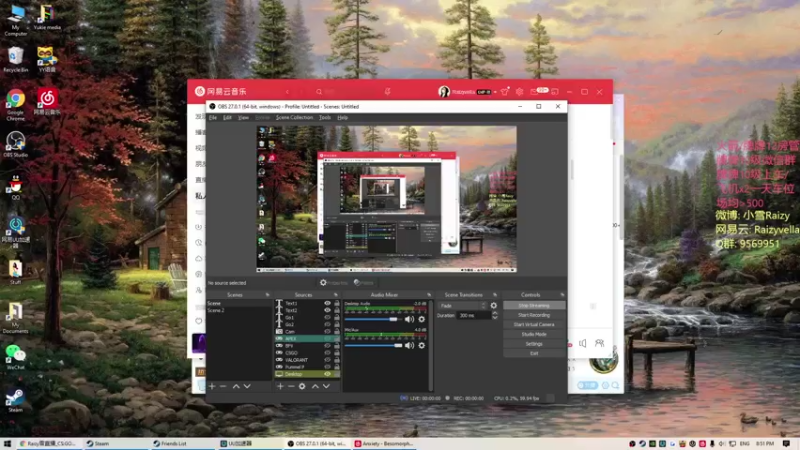Screen dimensions: 800x450
Task: Toggle visibility of the Desktop source
Action: 328,374
